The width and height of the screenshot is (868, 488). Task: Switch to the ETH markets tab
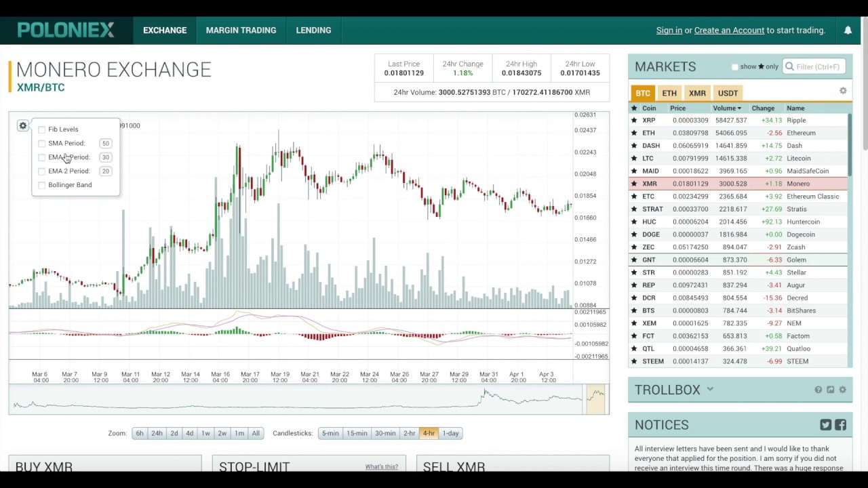click(x=669, y=93)
